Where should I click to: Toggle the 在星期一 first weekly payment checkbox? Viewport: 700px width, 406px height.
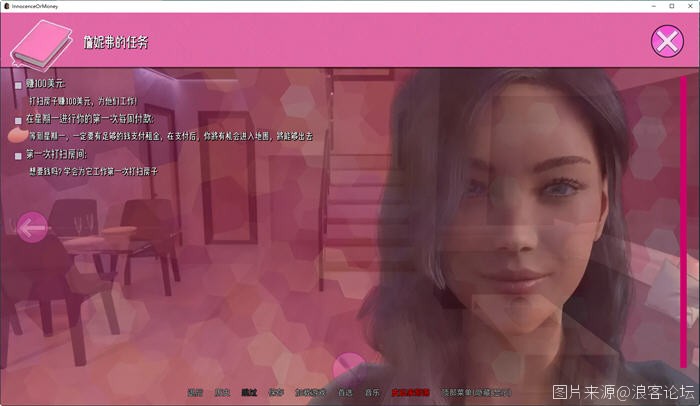pyautogui.click(x=18, y=121)
